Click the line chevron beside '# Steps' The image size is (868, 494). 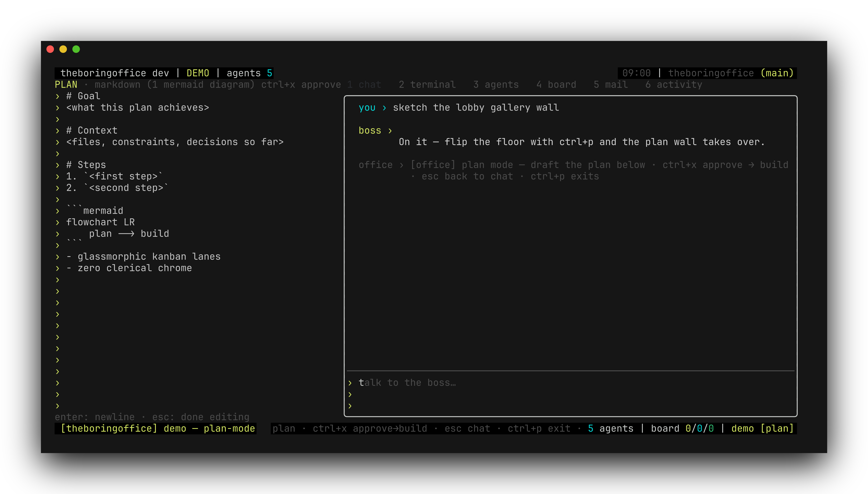click(x=57, y=165)
